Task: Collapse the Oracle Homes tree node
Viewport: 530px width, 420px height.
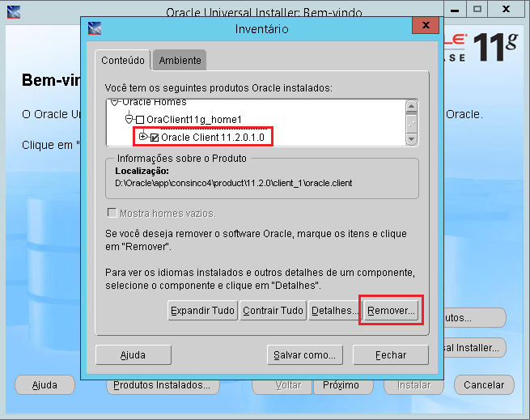Action: (x=115, y=102)
